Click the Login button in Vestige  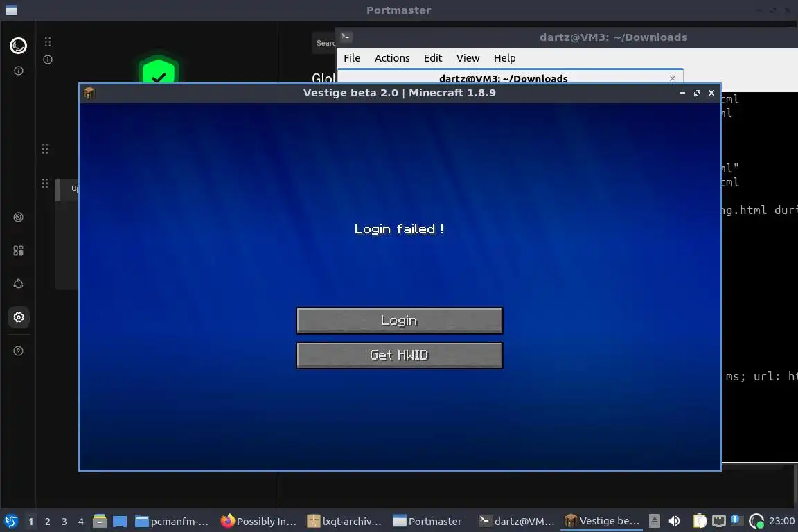pyautogui.click(x=400, y=321)
